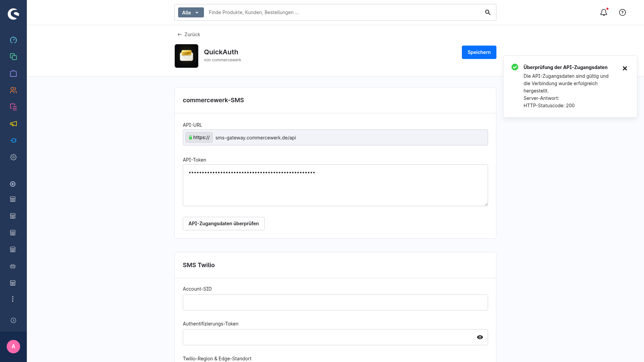Click the 'HTTP-Statuscode: 200' text
The width and height of the screenshot is (644, 362).
pyautogui.click(x=549, y=106)
